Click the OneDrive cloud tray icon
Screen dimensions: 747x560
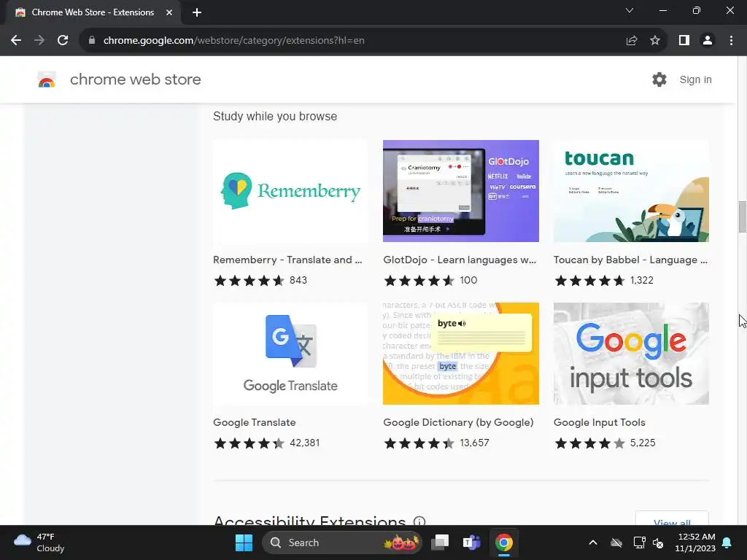click(616, 542)
